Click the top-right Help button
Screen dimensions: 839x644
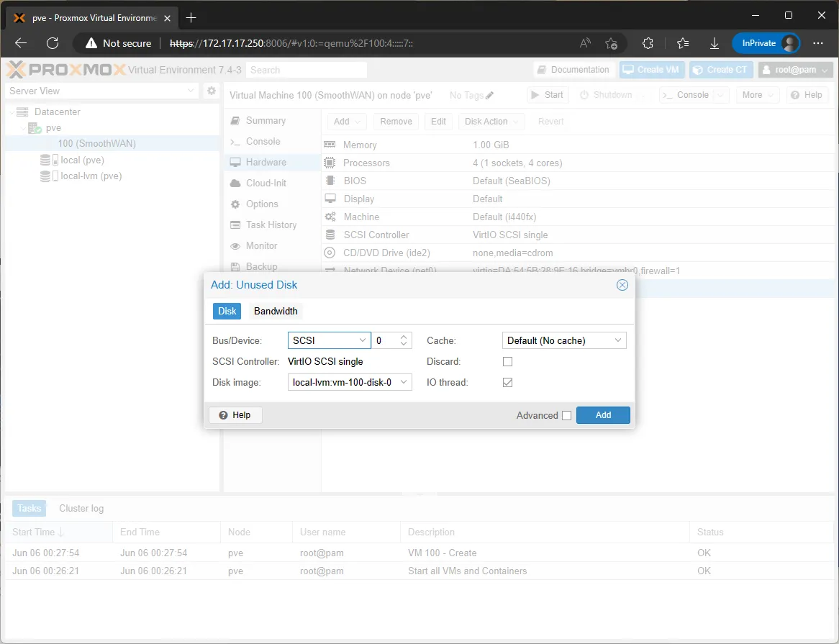click(807, 95)
